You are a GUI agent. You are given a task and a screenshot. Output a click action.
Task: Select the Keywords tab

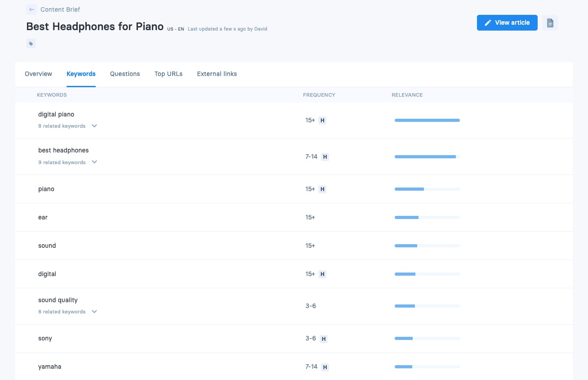click(x=81, y=74)
